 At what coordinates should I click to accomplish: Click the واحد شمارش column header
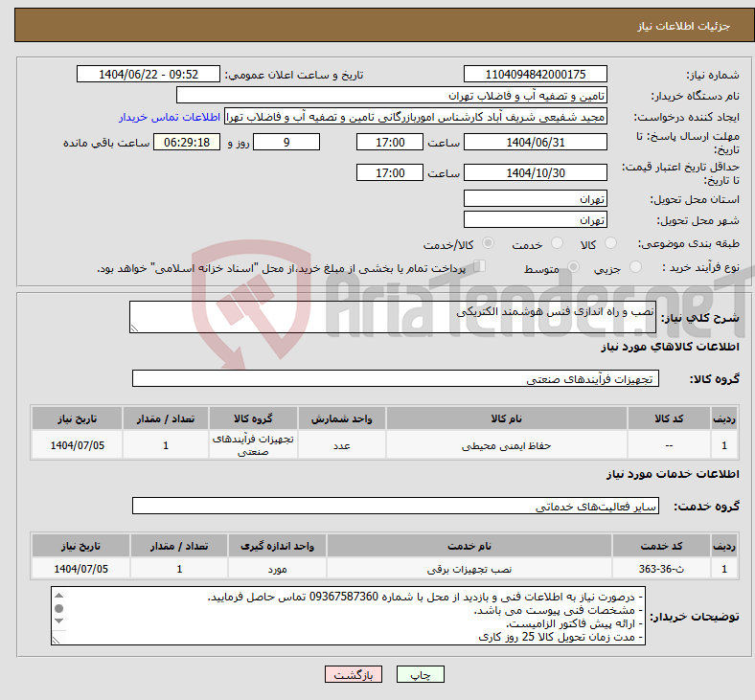click(x=342, y=418)
